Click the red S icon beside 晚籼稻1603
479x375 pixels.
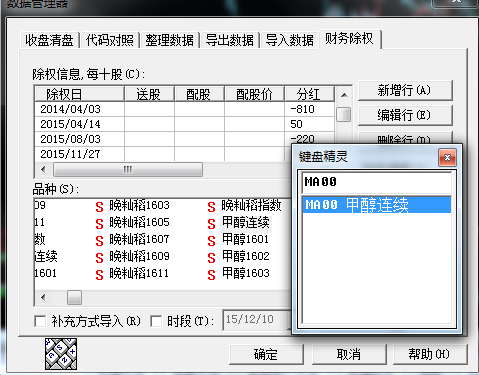click(99, 207)
